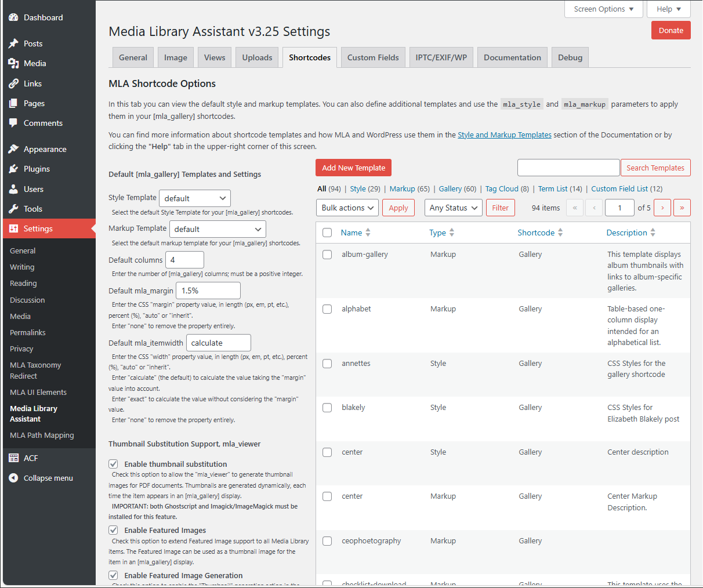This screenshot has width=703, height=588.
Task: Select the Plugins icon in the sidebar
Action: click(14, 169)
